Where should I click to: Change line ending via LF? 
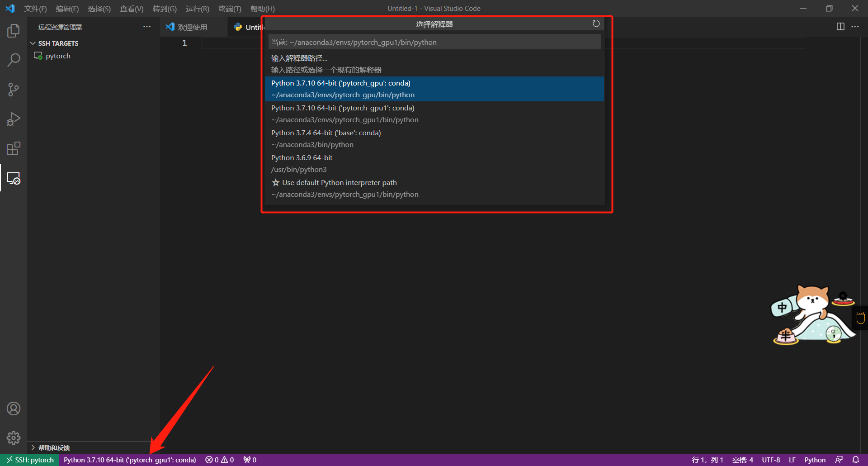coord(792,460)
